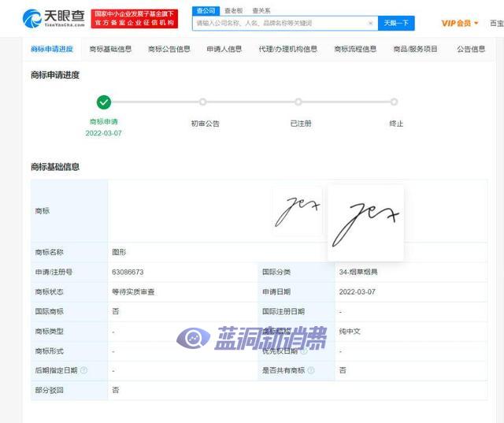Click the registration number 63086673
Viewport: 504px width, 423px height.
(x=128, y=272)
